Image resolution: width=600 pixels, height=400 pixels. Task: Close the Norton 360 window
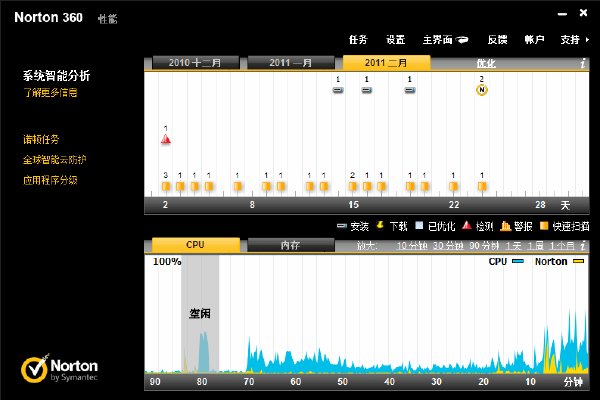(x=583, y=13)
